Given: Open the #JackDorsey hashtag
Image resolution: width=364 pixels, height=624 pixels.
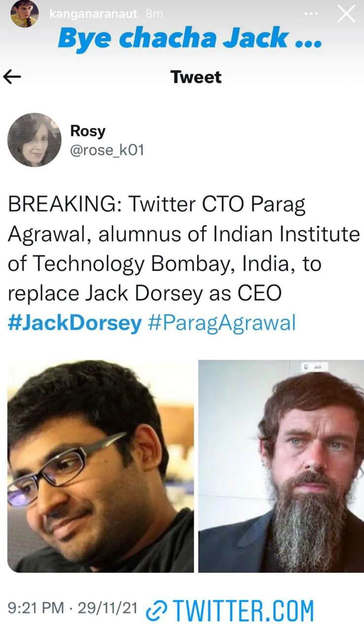Looking at the screenshot, I should (x=75, y=323).
